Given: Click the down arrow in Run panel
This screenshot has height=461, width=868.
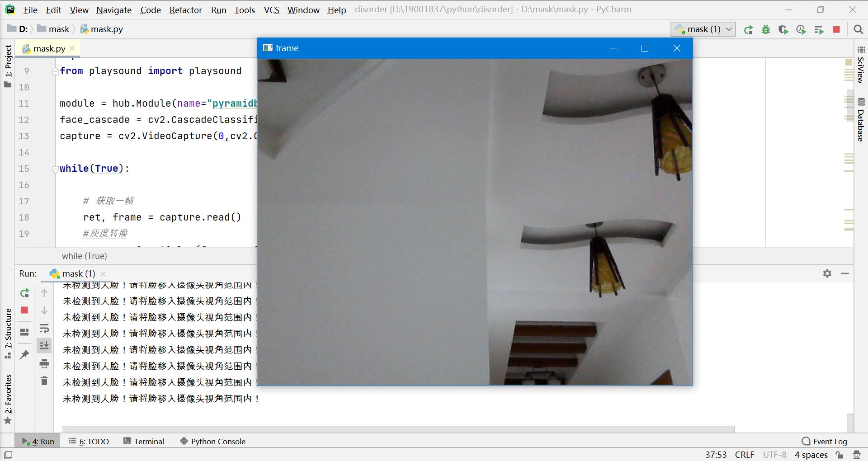Looking at the screenshot, I should click(44, 310).
